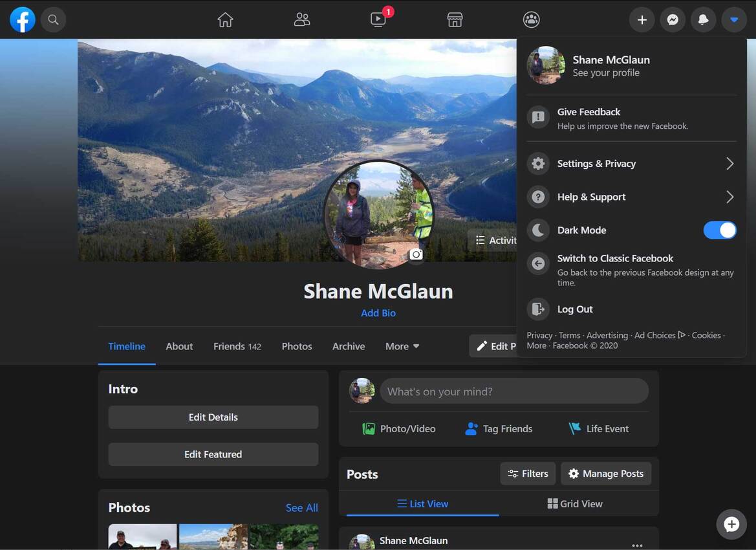Click the Tag Friends person icon

coord(471,428)
